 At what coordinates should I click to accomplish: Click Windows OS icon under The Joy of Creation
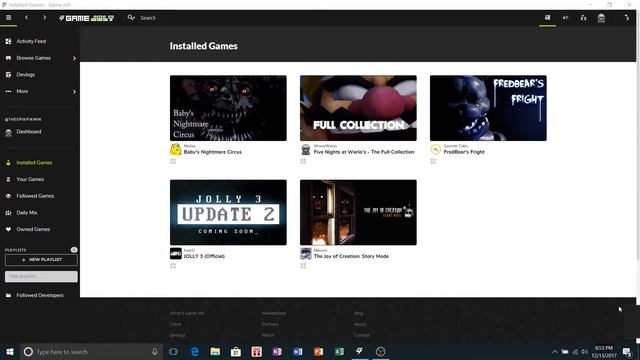coord(303,266)
